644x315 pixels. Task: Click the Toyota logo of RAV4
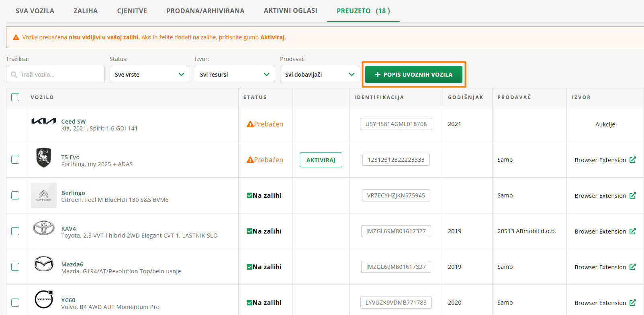(44, 228)
